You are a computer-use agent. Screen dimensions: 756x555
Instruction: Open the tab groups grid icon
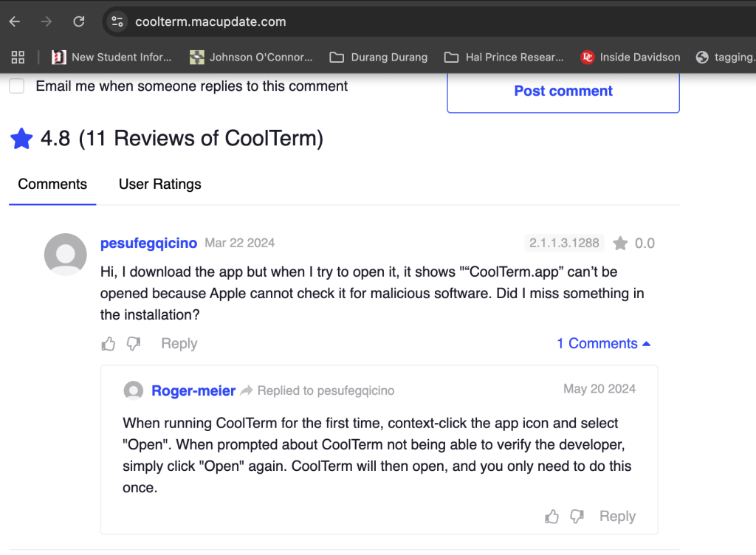click(18, 57)
